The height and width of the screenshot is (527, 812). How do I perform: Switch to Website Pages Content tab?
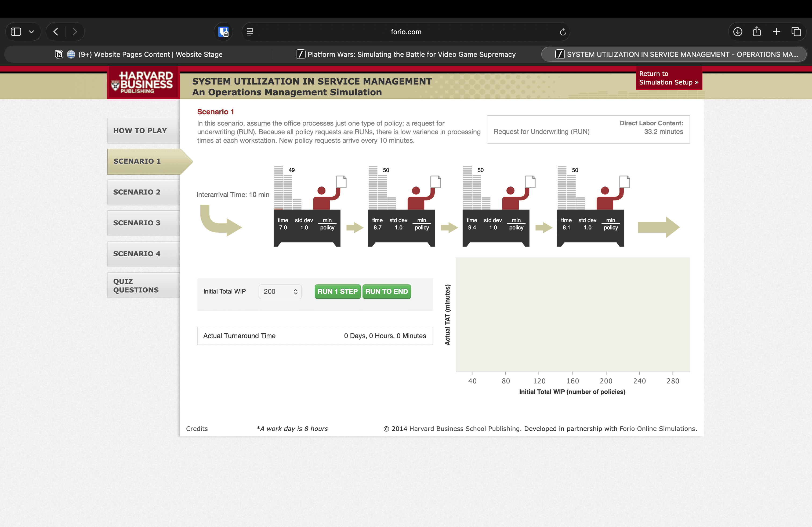point(139,54)
